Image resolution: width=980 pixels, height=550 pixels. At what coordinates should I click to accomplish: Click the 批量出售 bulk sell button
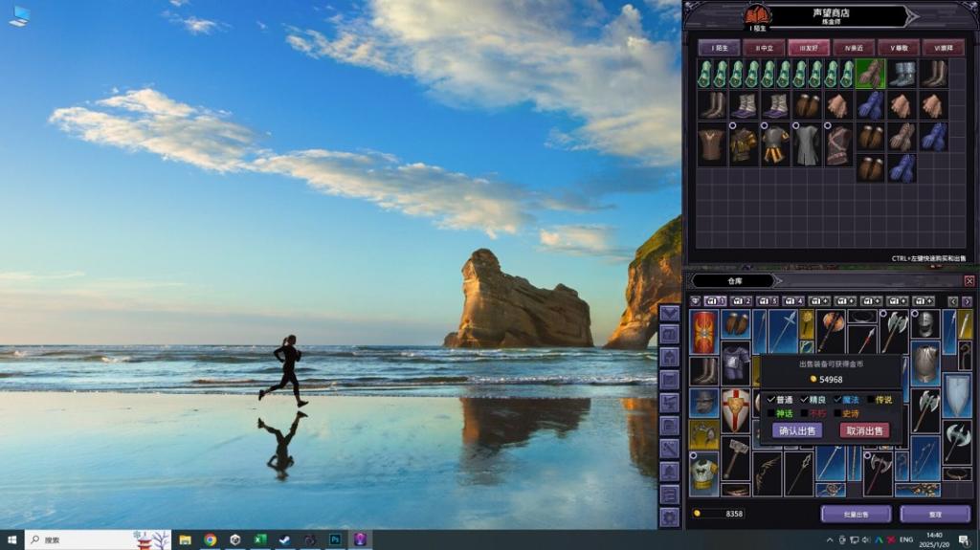click(856, 515)
